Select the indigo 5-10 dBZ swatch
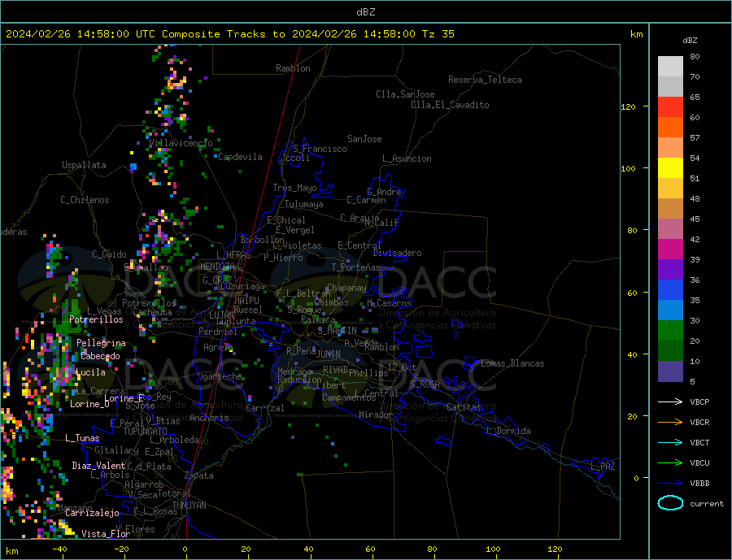 tap(670, 371)
